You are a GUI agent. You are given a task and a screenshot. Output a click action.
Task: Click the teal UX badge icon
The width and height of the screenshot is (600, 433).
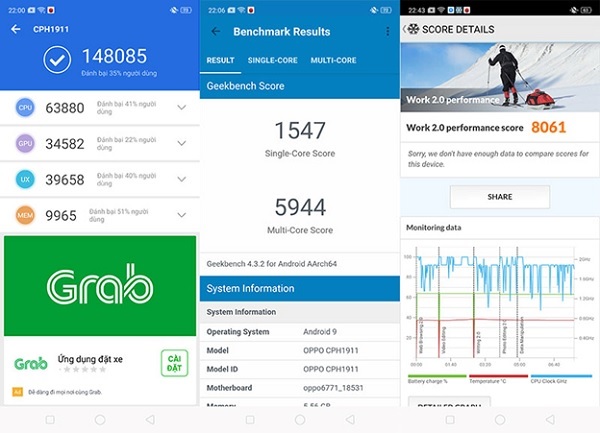[x=26, y=179]
